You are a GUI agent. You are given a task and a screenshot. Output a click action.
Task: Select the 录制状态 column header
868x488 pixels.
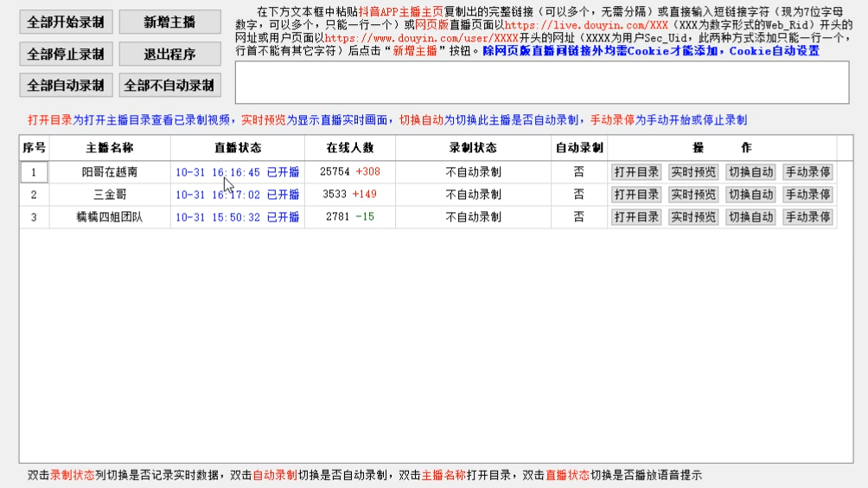(473, 148)
